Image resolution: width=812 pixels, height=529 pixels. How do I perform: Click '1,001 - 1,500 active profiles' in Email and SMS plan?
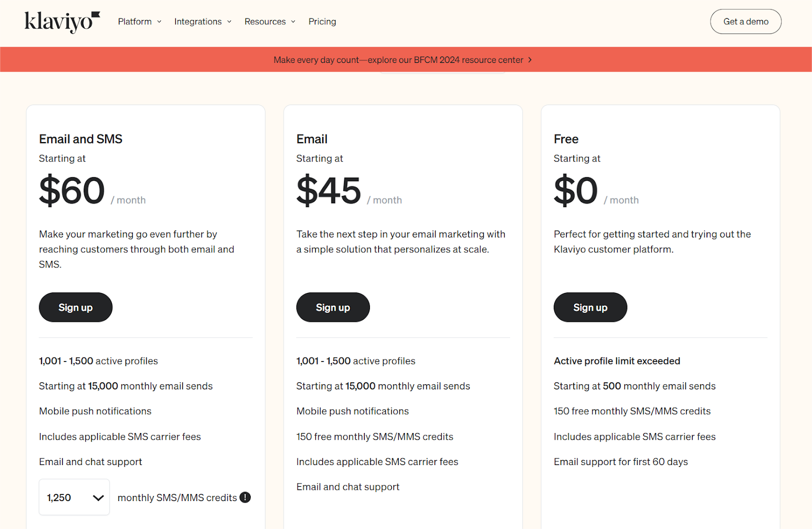[x=98, y=361]
